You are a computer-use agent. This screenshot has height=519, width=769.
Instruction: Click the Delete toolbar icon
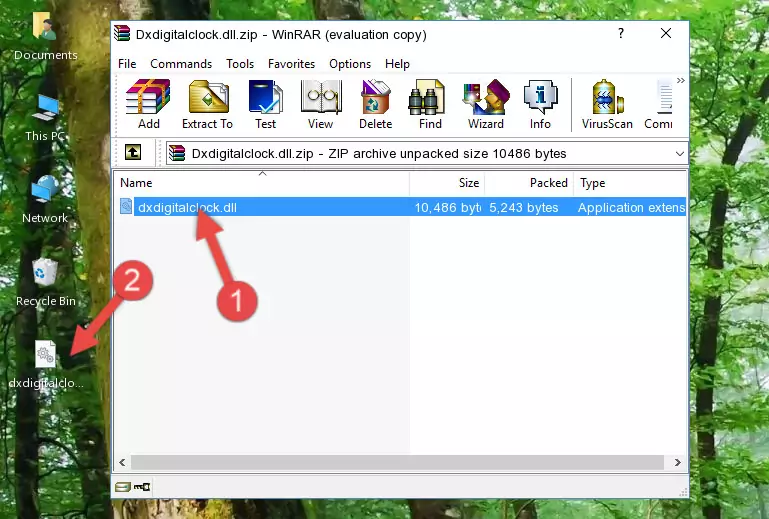pyautogui.click(x=376, y=104)
